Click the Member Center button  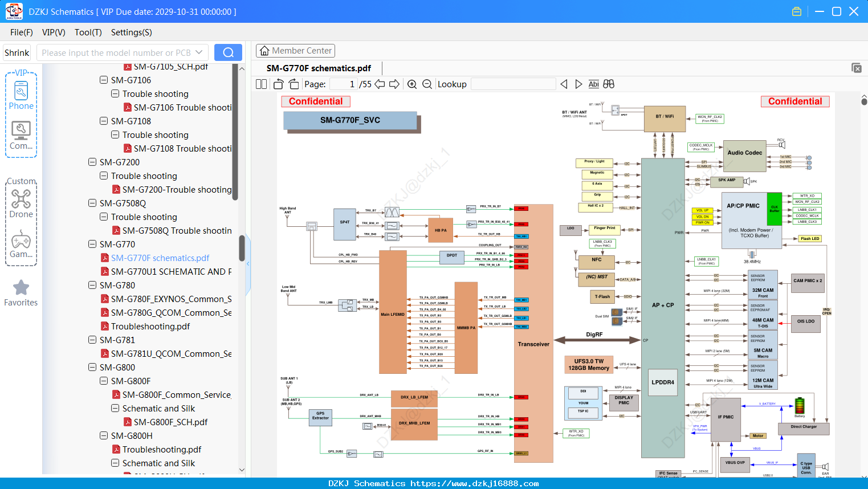click(x=295, y=51)
